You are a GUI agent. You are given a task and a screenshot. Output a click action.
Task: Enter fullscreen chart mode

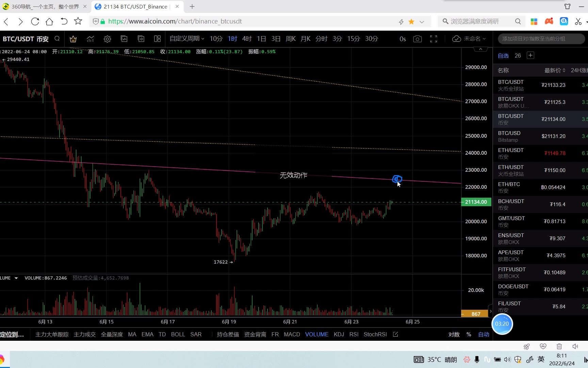pos(434,39)
